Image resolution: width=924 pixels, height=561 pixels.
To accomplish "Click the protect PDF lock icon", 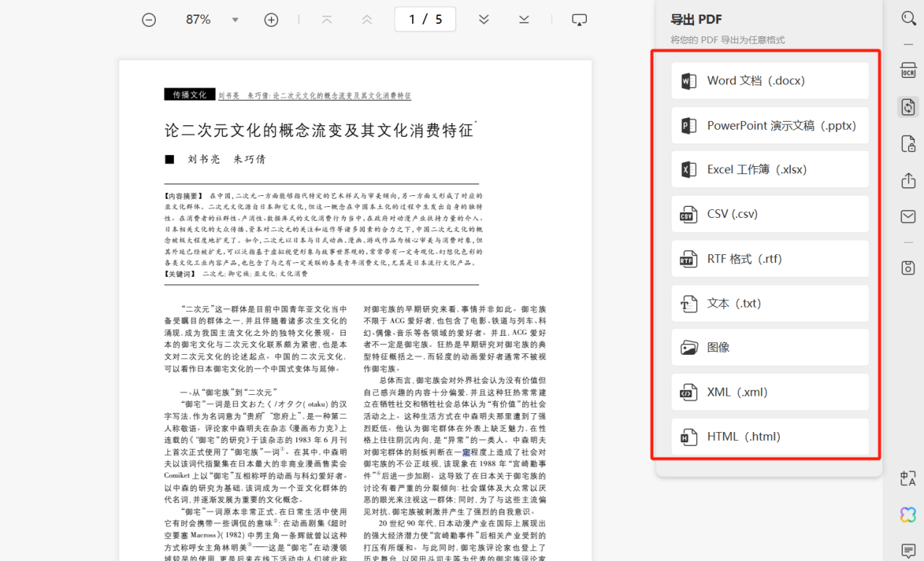I will (x=908, y=143).
